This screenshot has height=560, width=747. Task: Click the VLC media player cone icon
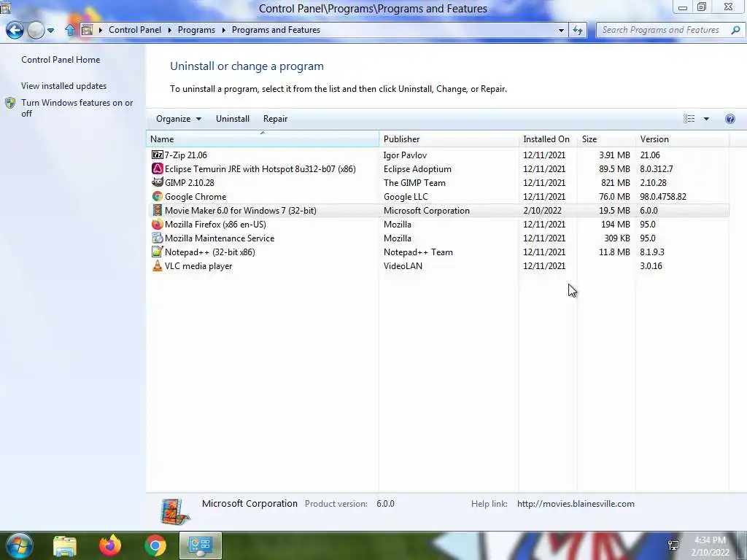(158, 265)
